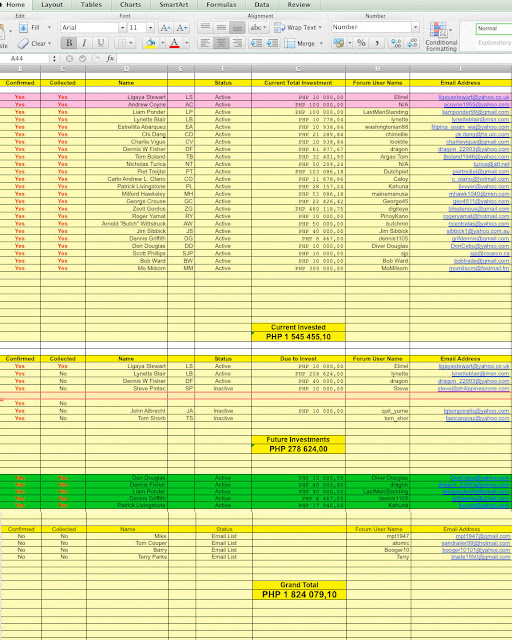Open turica@att.net email link
Screen dimensions: 512x640
[491, 164]
